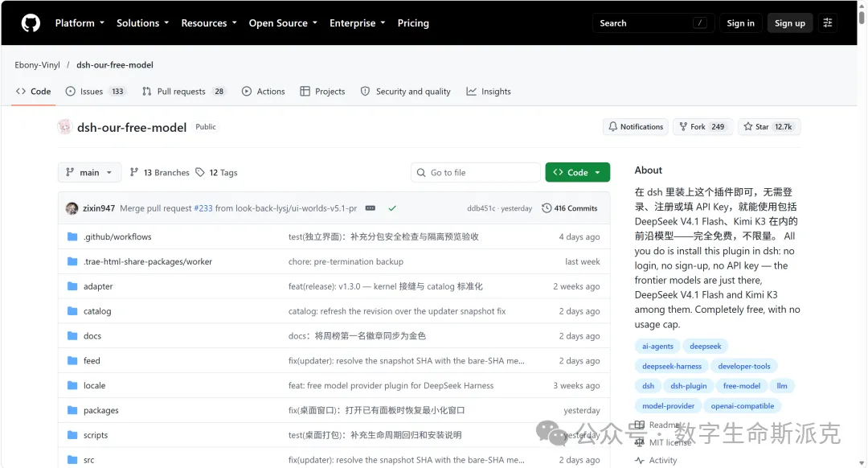Switch to the Actions tab
Viewport: 868px width, 468px height.
pyautogui.click(x=264, y=92)
